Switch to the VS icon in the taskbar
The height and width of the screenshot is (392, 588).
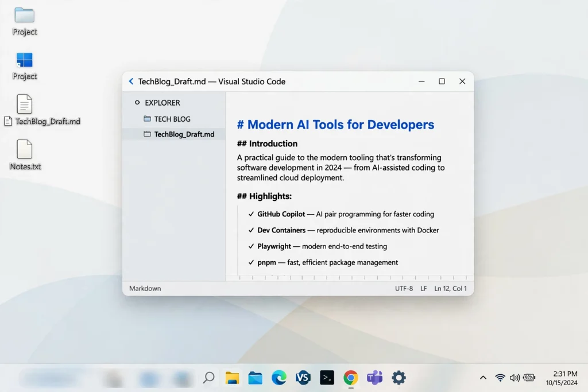point(303,378)
